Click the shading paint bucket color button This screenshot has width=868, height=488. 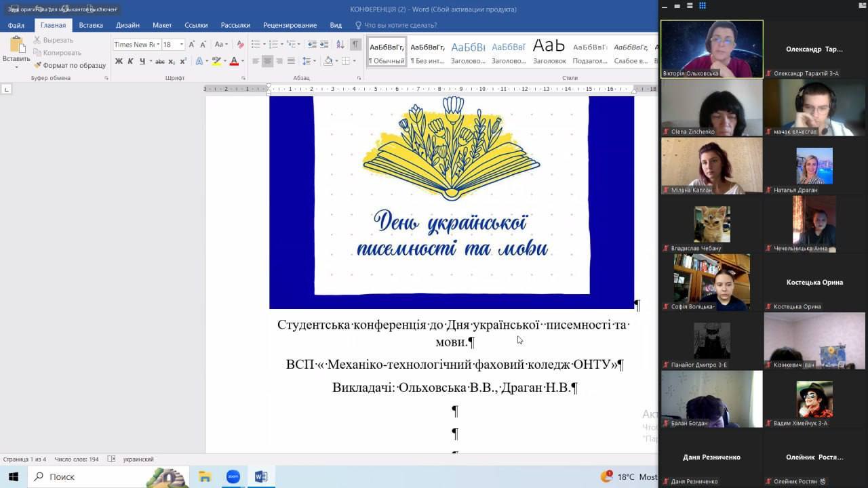tap(328, 61)
